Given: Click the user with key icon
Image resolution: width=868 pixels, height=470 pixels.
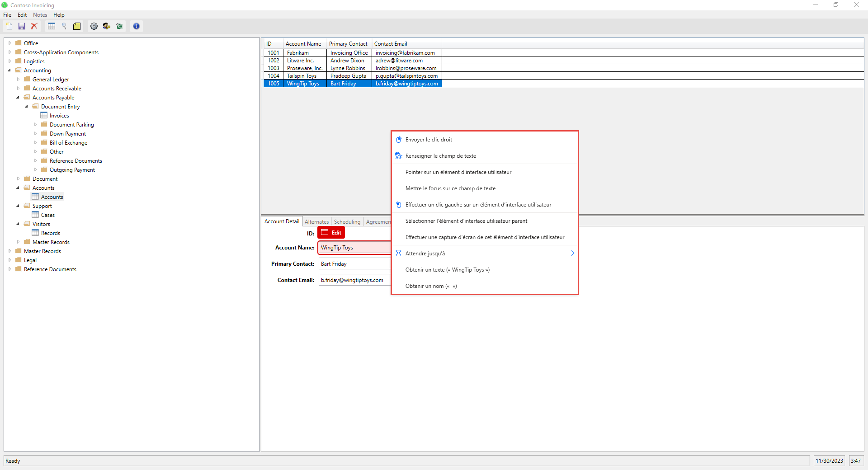Looking at the screenshot, I should [107, 26].
